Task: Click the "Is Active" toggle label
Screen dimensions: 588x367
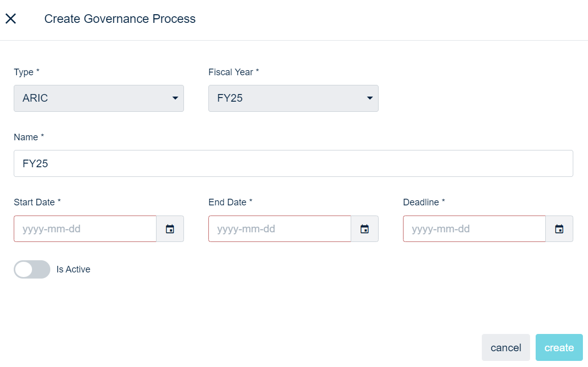Action: pos(73,269)
